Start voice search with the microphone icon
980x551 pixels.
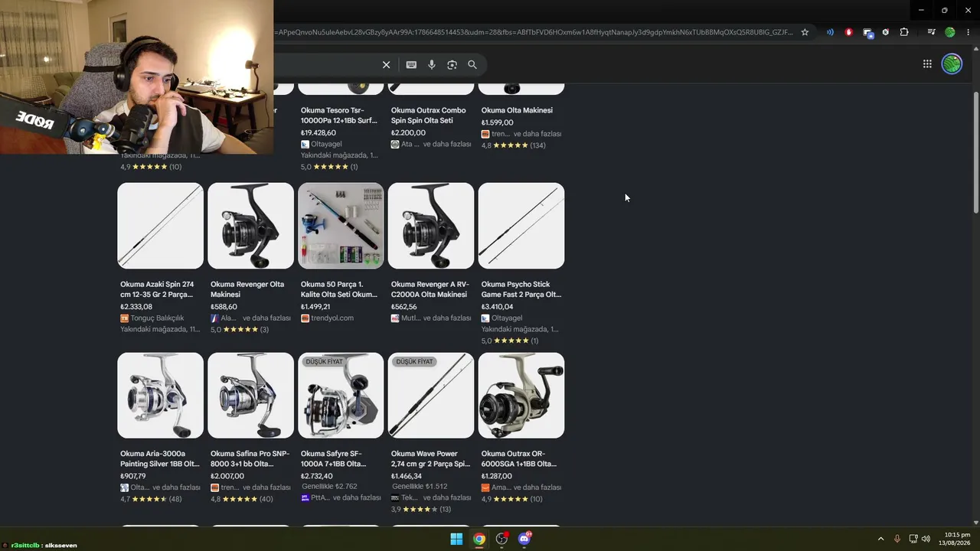[432, 65]
